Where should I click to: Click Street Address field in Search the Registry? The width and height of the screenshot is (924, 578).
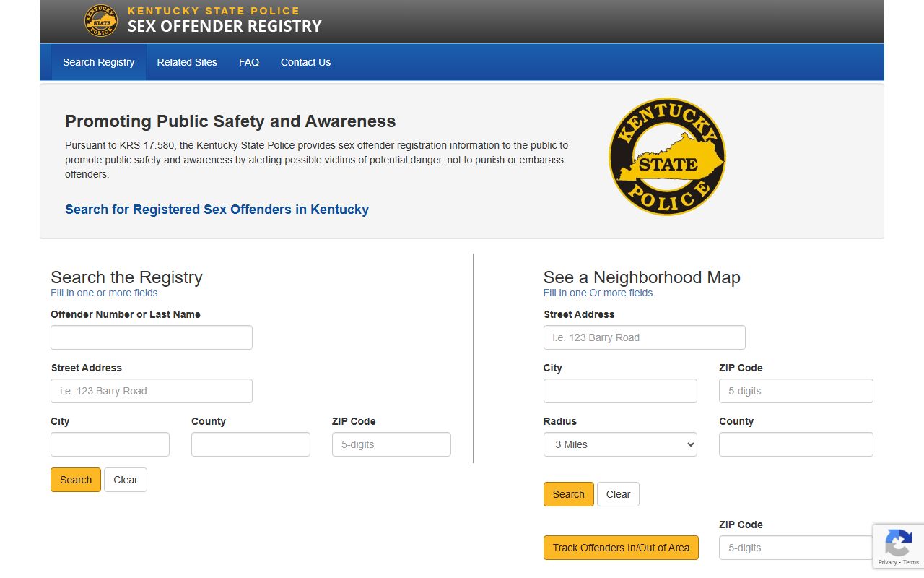pyautogui.click(x=152, y=391)
